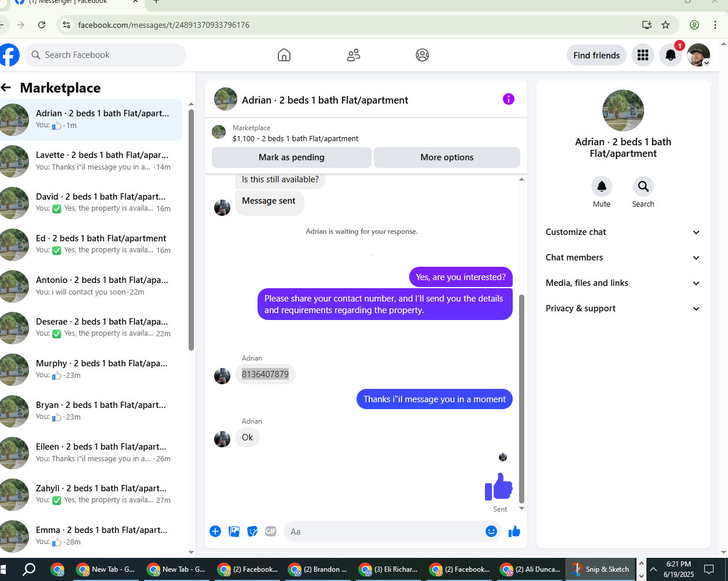Open the David conversation

click(91, 203)
